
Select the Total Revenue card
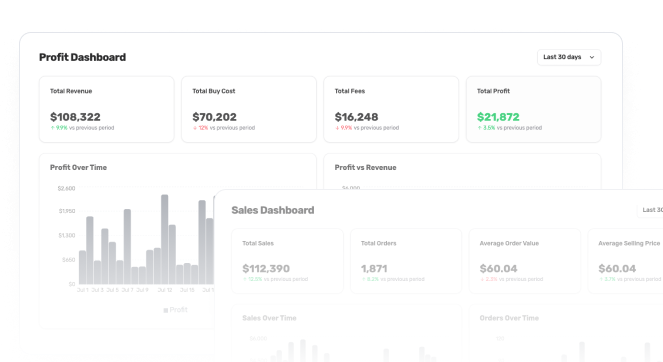107,109
